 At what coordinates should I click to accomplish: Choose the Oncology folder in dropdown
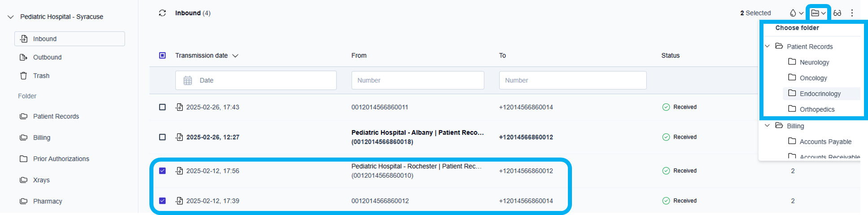813,78
